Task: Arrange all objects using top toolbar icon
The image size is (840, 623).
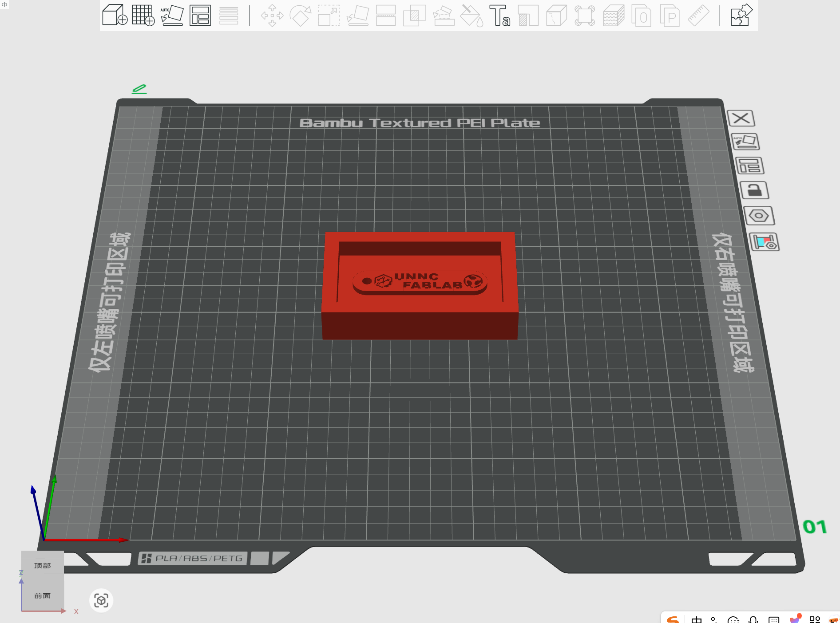Action: click(x=200, y=15)
